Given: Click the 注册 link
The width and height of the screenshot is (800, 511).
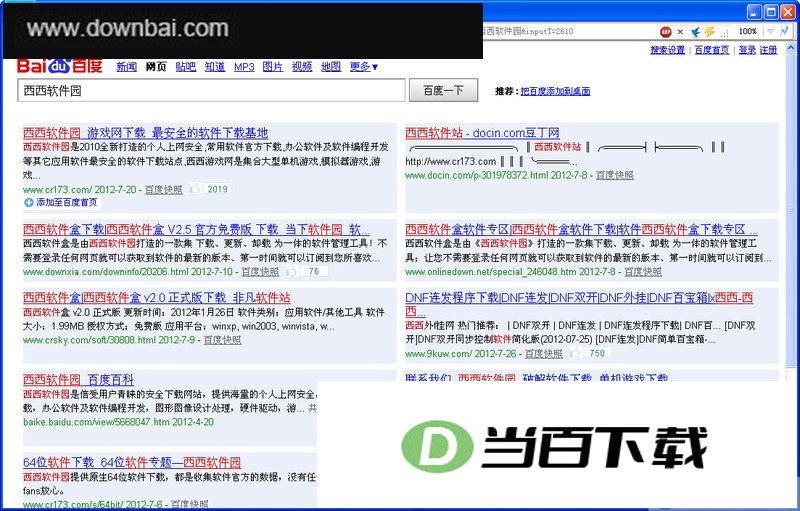Looking at the screenshot, I should [x=768, y=50].
